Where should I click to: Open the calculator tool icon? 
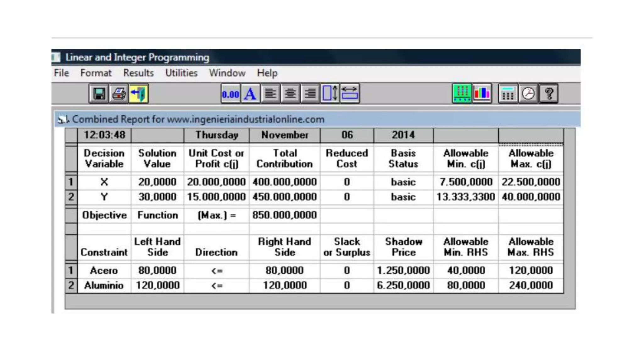[x=508, y=94]
